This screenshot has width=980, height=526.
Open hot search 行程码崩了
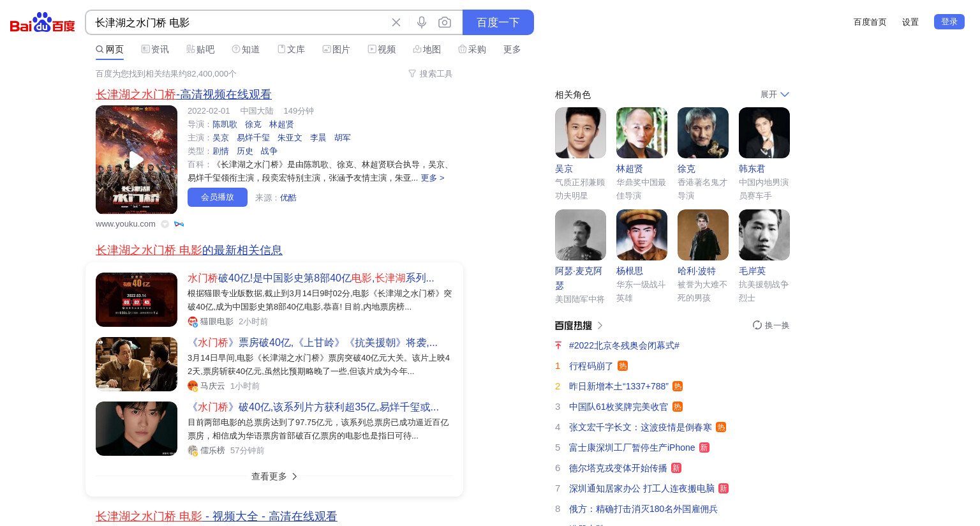tap(591, 366)
